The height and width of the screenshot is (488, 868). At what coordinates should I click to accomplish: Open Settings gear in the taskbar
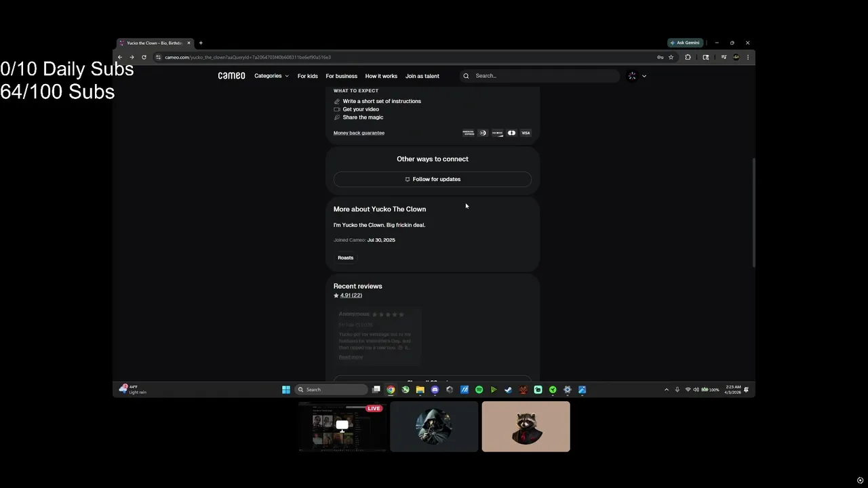click(568, 390)
